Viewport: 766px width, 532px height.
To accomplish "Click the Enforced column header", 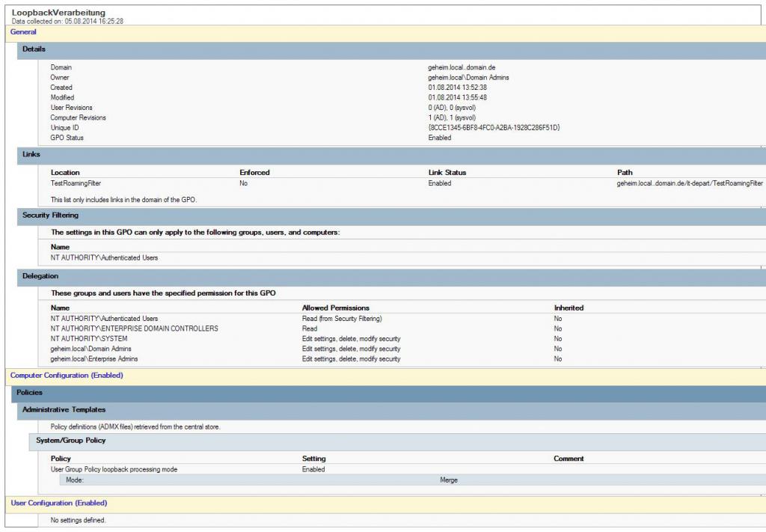I will point(254,173).
